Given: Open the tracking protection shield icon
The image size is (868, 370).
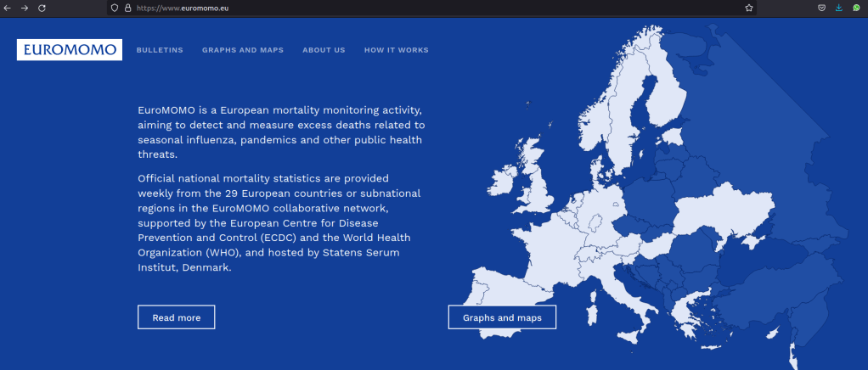Looking at the screenshot, I should pos(115,8).
